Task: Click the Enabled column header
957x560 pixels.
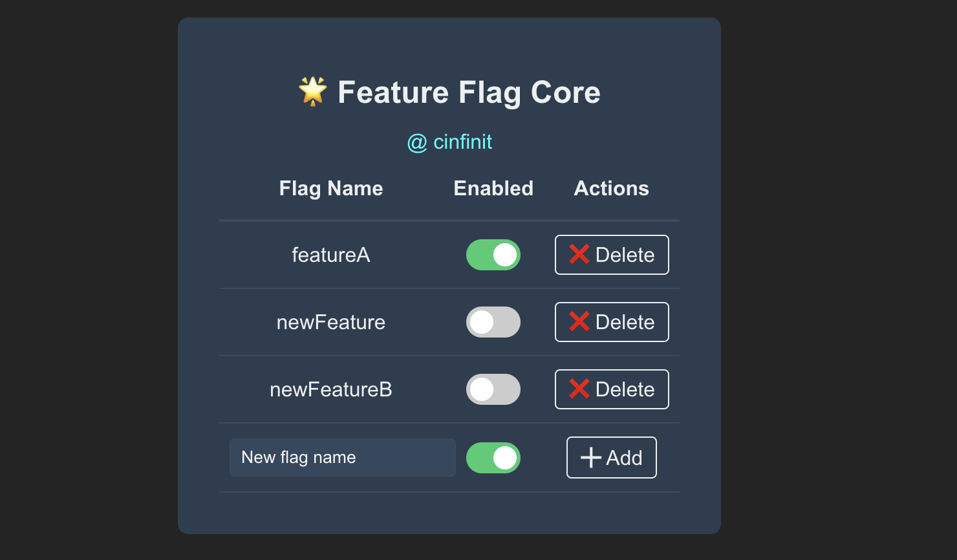Action: (493, 188)
